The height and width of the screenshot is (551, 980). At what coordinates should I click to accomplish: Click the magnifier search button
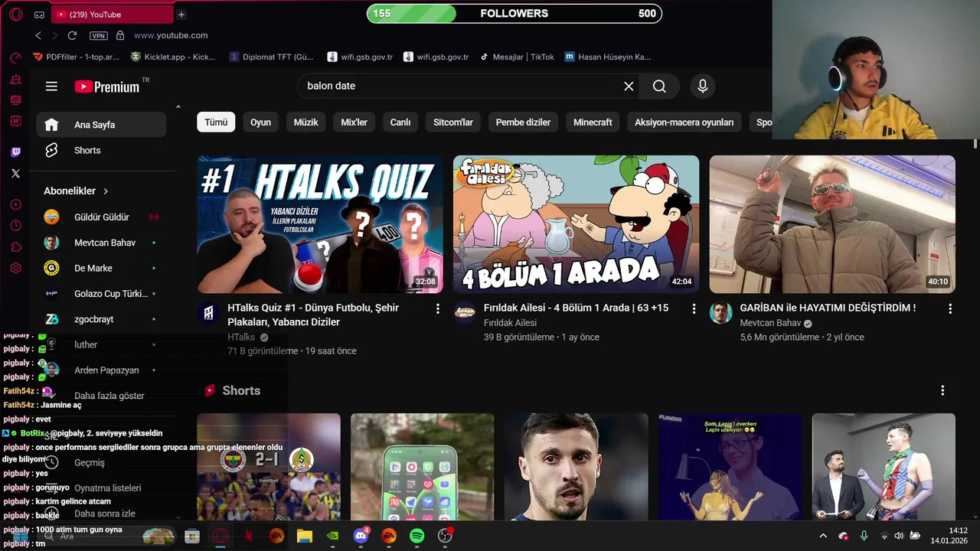pos(659,86)
